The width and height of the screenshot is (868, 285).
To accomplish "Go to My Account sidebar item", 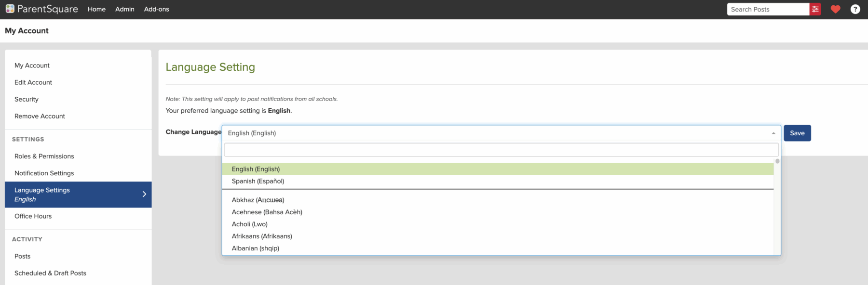I will pyautogui.click(x=32, y=65).
